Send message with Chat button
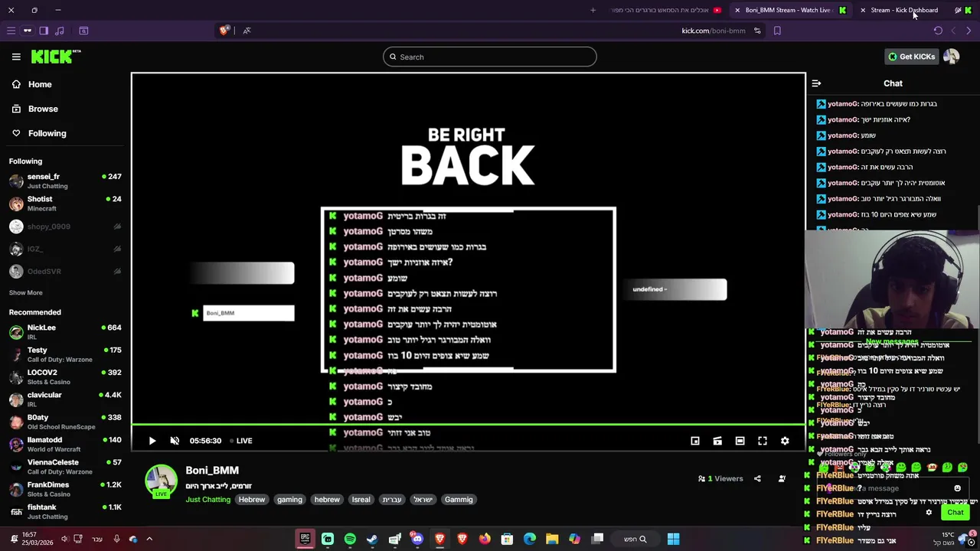Viewport: 980px width, 551px height. (x=955, y=513)
